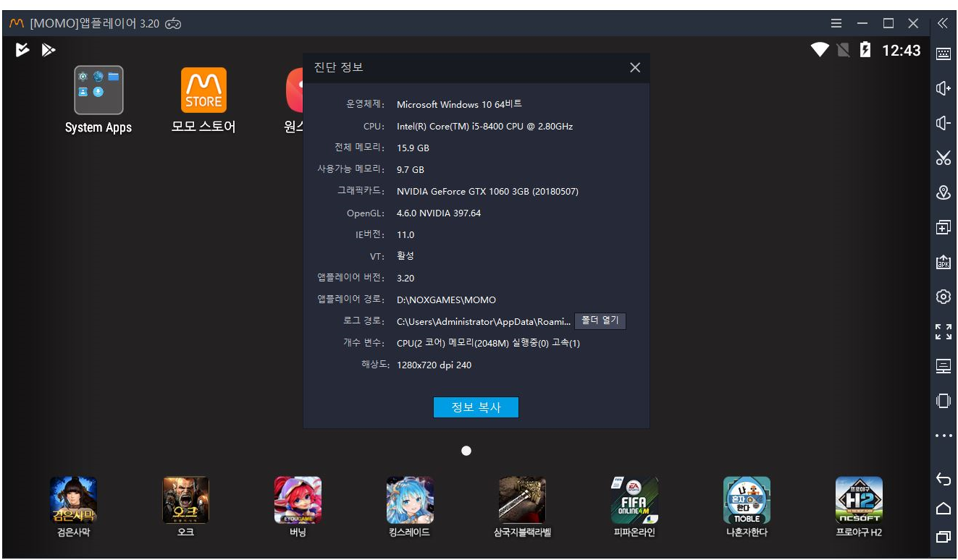The height and width of the screenshot is (560, 958).
Task: Open the multi-instance manager icon
Action: point(943,227)
